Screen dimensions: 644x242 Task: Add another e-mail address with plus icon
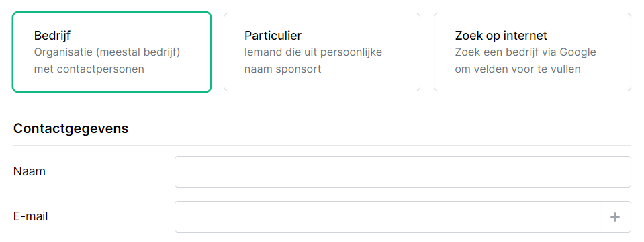click(615, 217)
